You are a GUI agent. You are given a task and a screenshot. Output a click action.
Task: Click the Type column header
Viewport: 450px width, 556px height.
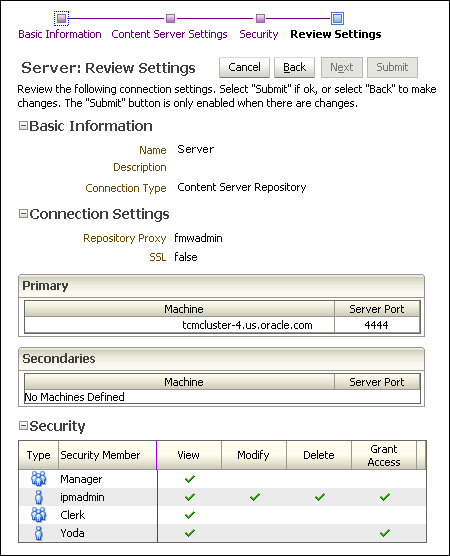(x=39, y=455)
